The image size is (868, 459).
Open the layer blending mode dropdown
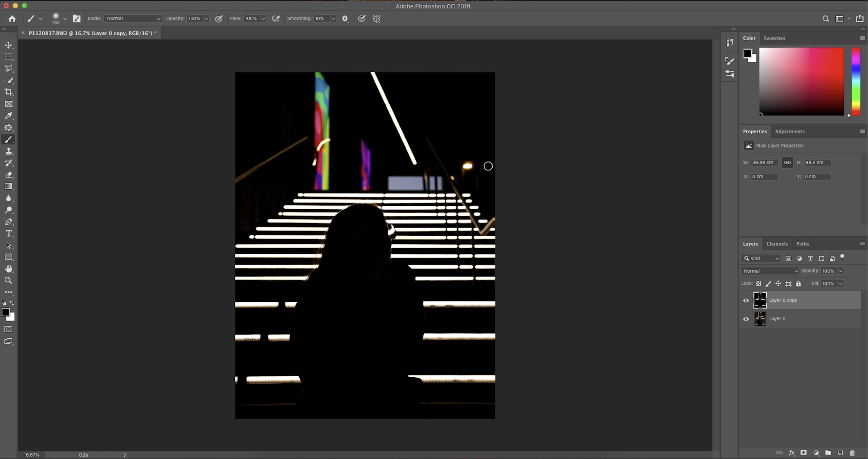coord(769,271)
